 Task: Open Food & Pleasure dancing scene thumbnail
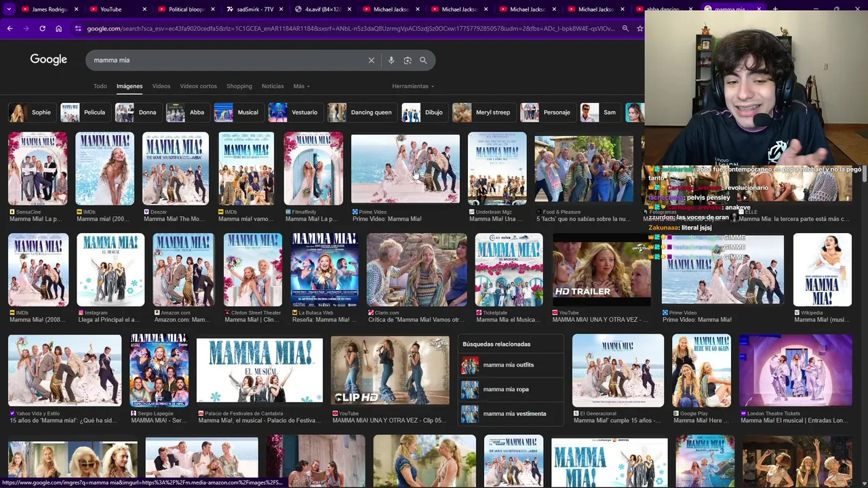pyautogui.click(x=584, y=168)
